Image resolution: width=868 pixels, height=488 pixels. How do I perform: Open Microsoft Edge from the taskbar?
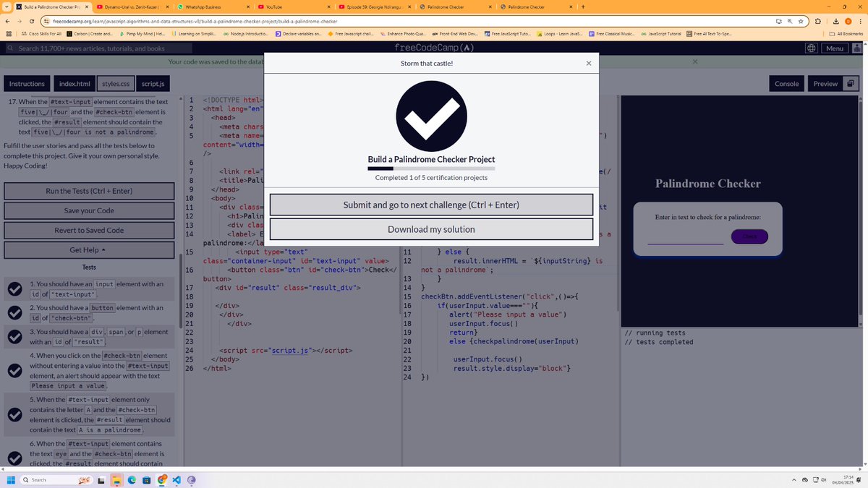point(131,480)
